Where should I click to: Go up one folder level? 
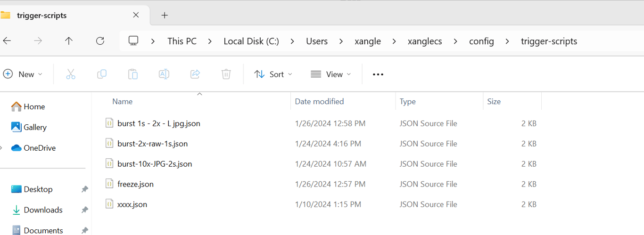pos(69,41)
